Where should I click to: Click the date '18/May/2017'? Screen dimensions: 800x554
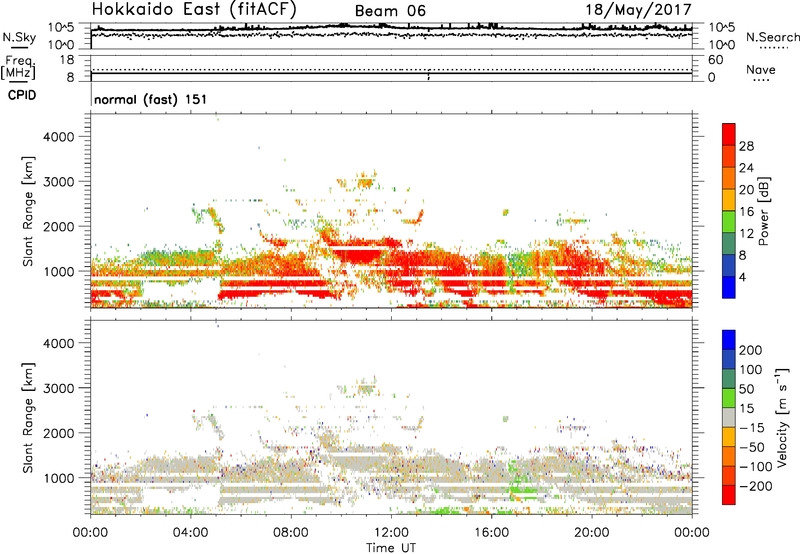pos(638,10)
